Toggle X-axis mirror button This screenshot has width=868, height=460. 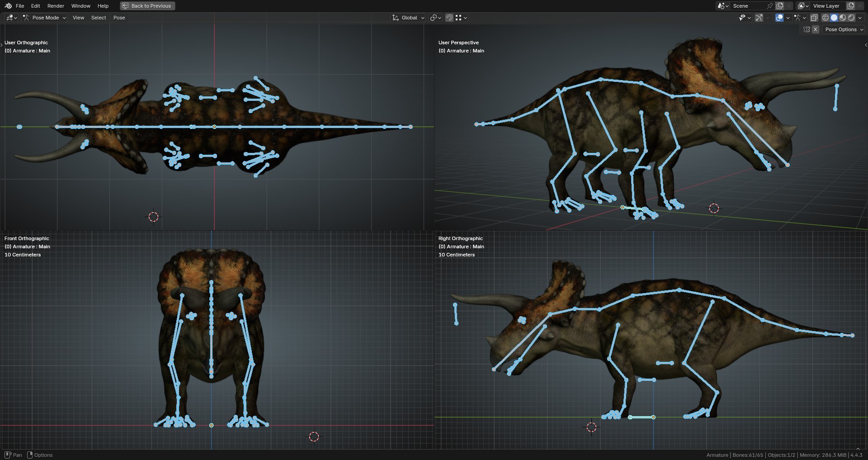(x=816, y=29)
